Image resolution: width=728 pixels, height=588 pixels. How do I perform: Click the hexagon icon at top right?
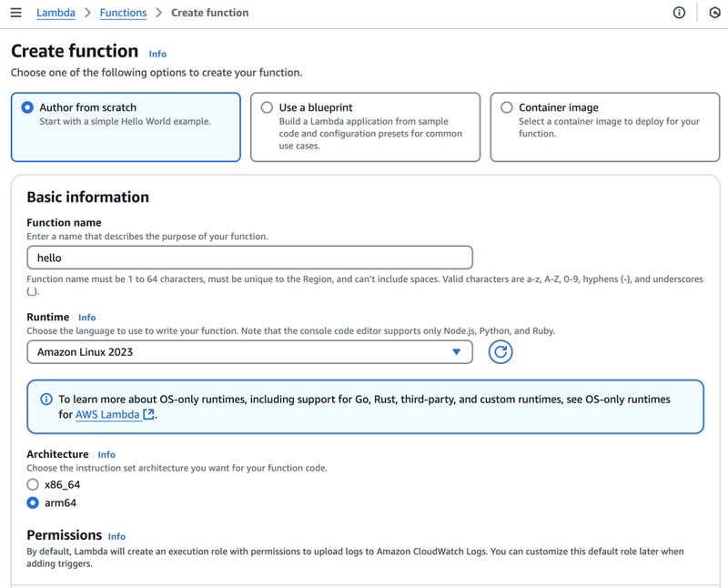(714, 13)
